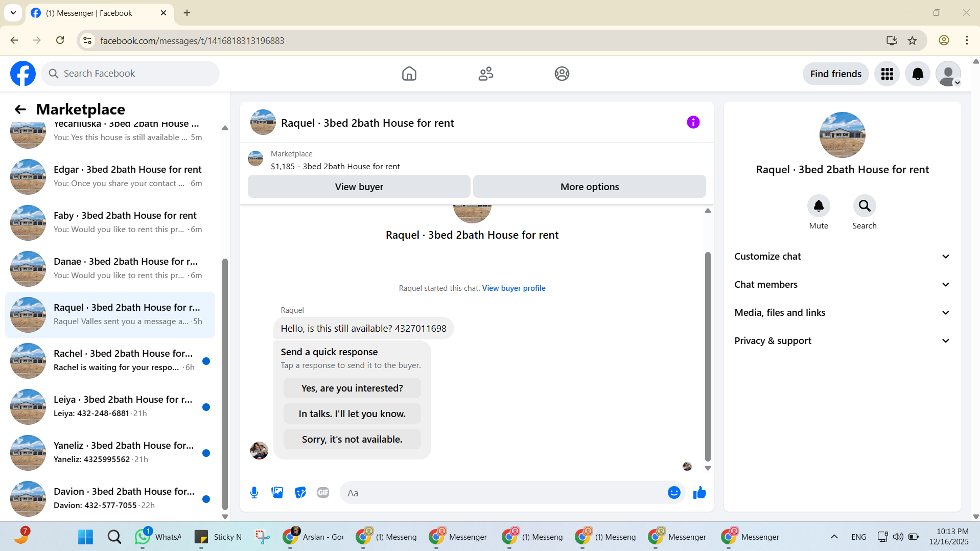Open Leiya's chat with 432-248-6881
This screenshot has width=980, height=551.
(x=110, y=406)
